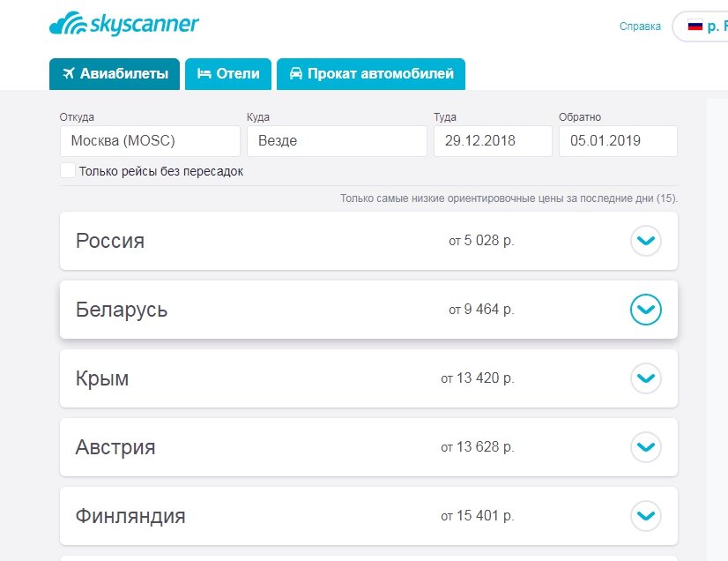Expand the Австрия price details
Image resolution: width=728 pixels, height=561 pixels.
646,447
